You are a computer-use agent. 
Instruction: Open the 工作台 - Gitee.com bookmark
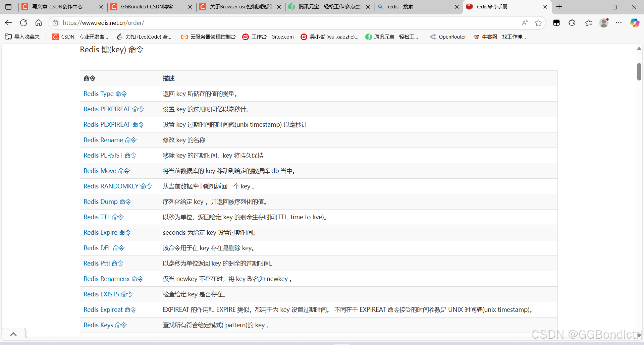pyautogui.click(x=268, y=37)
